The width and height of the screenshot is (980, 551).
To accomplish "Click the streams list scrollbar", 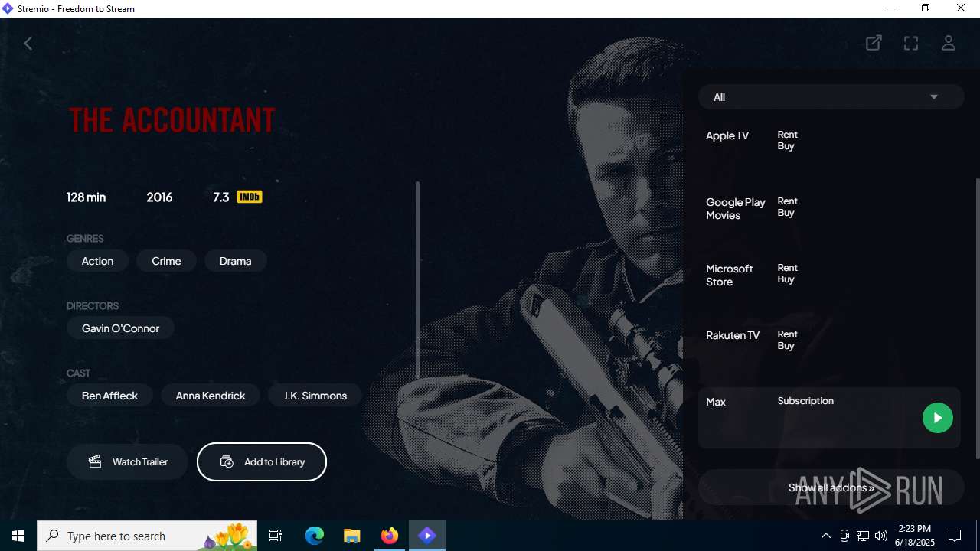I will [977, 318].
